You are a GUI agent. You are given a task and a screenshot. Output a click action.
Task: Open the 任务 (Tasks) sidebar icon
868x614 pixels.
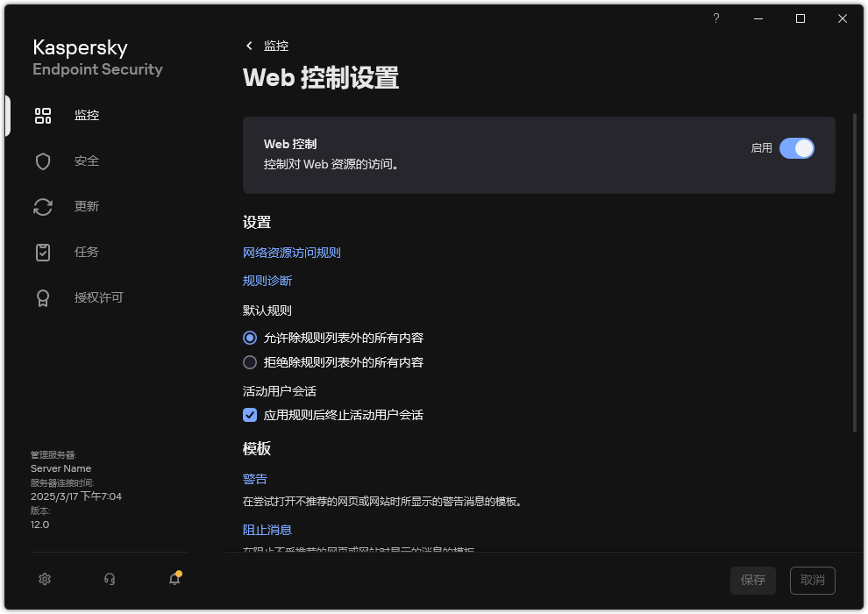43,252
